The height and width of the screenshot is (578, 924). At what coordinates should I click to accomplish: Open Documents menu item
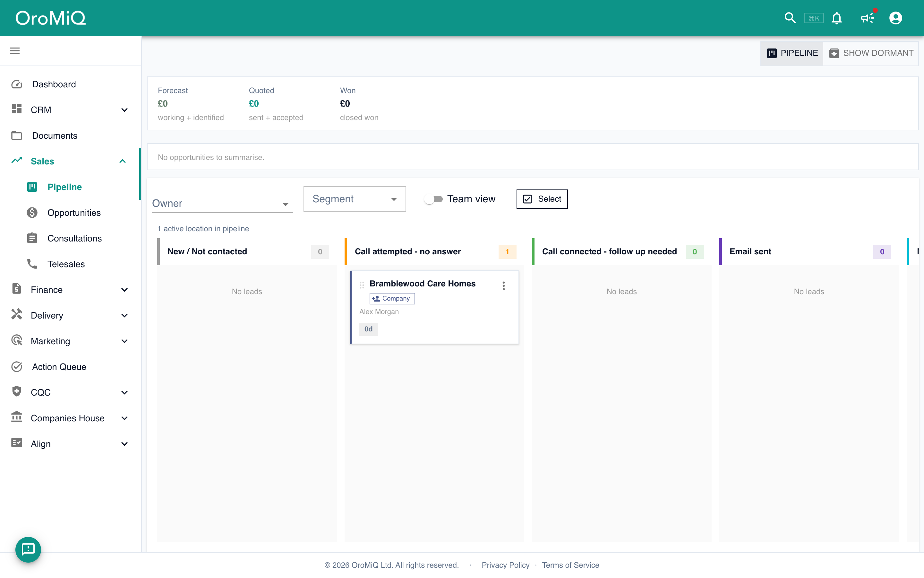point(71,135)
